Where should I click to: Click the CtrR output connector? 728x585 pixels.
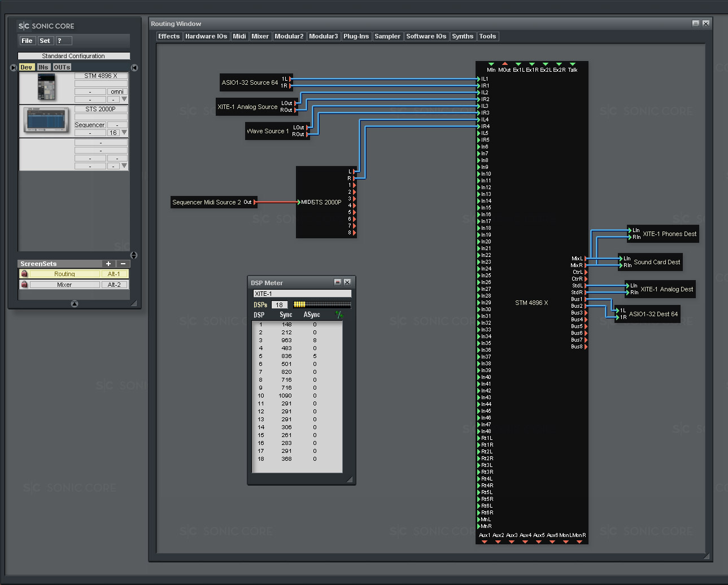click(x=586, y=279)
